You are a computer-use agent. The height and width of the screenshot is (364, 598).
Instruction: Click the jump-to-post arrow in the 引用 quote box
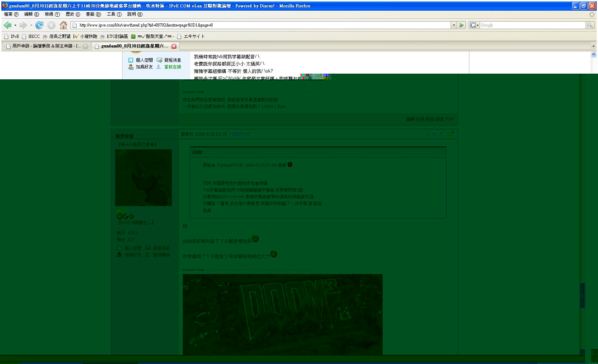(x=290, y=165)
